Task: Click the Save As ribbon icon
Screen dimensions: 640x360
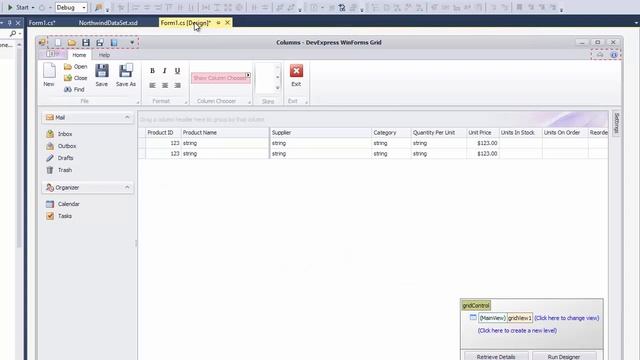Action: [x=126, y=75]
